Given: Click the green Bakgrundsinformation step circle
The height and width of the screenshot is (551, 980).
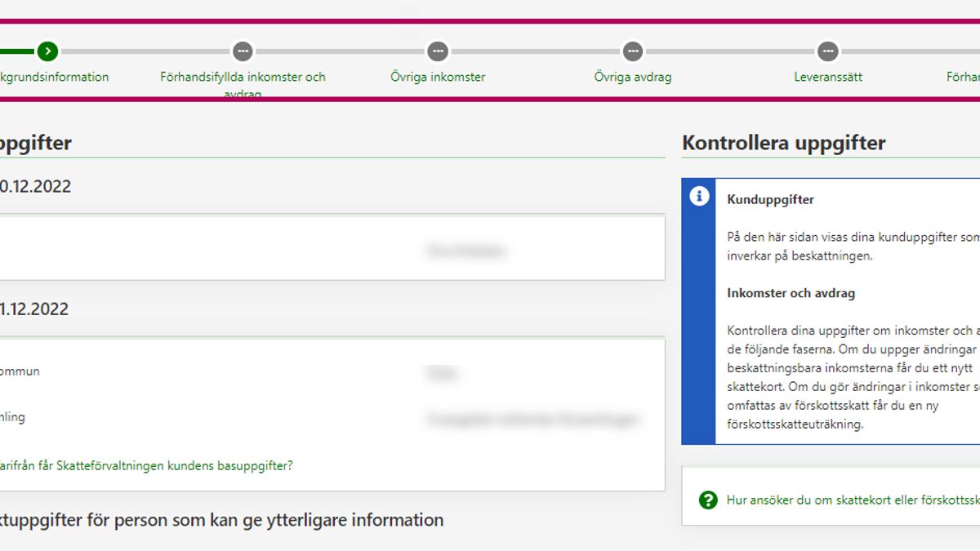Looking at the screenshot, I should coord(48,51).
